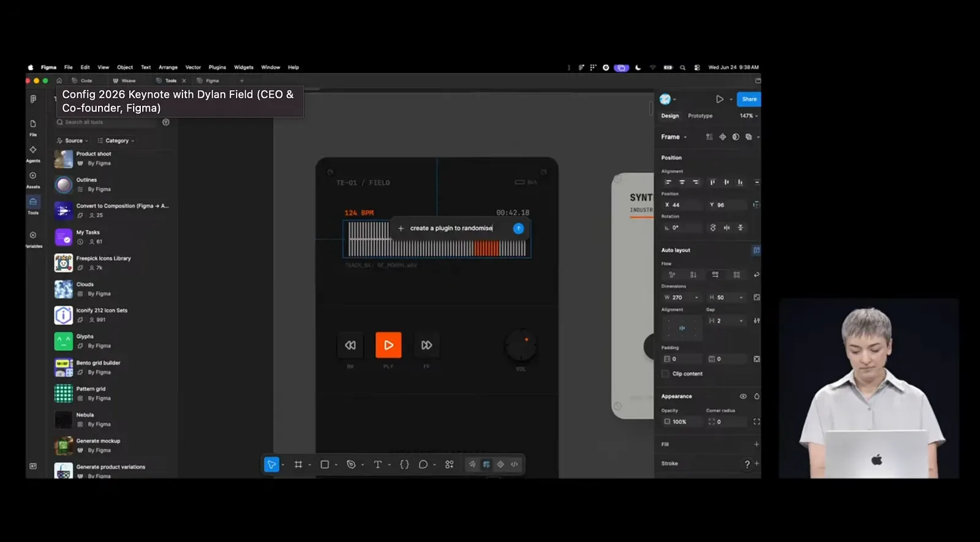The height and width of the screenshot is (542, 980).
Task: Expand the Frame type dropdown
Action: click(674, 137)
